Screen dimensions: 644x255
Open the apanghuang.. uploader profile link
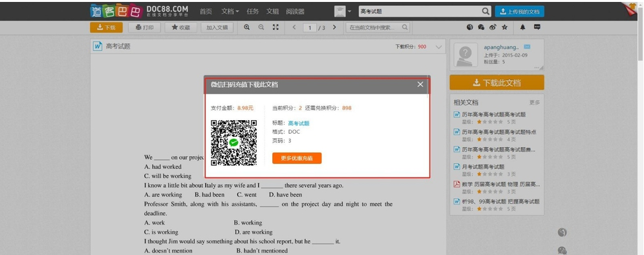pyautogui.click(x=501, y=47)
